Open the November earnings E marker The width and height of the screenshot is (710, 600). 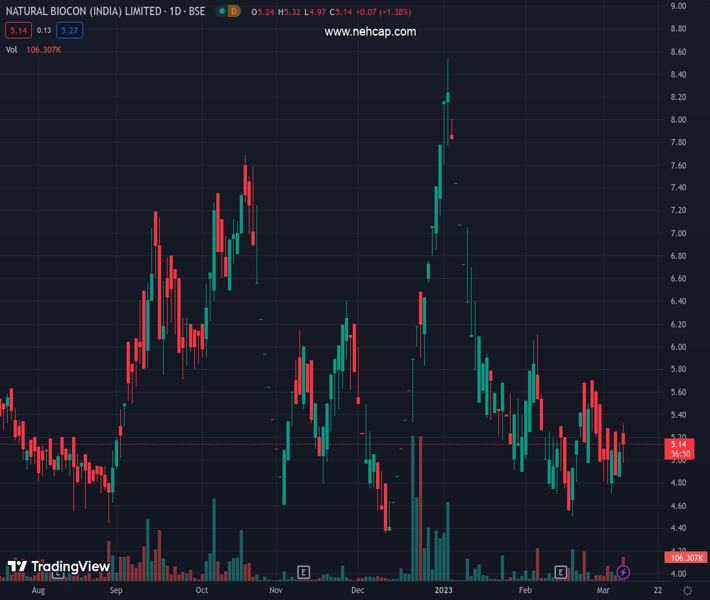304,572
